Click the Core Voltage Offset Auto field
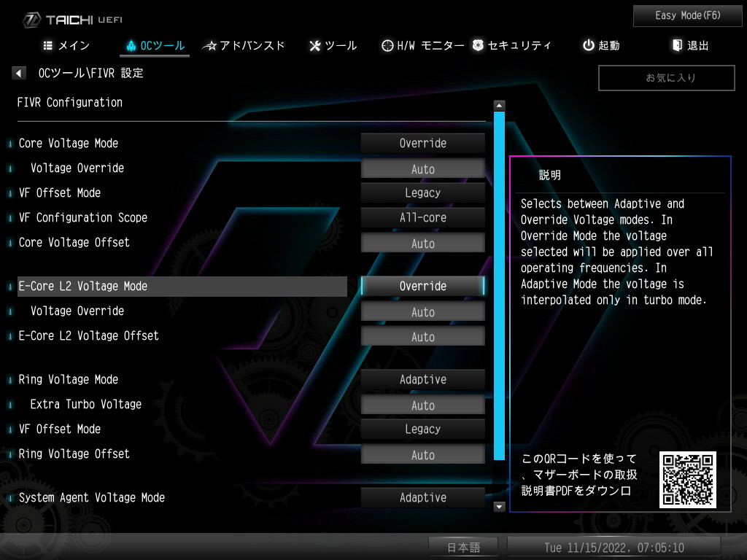 point(423,243)
